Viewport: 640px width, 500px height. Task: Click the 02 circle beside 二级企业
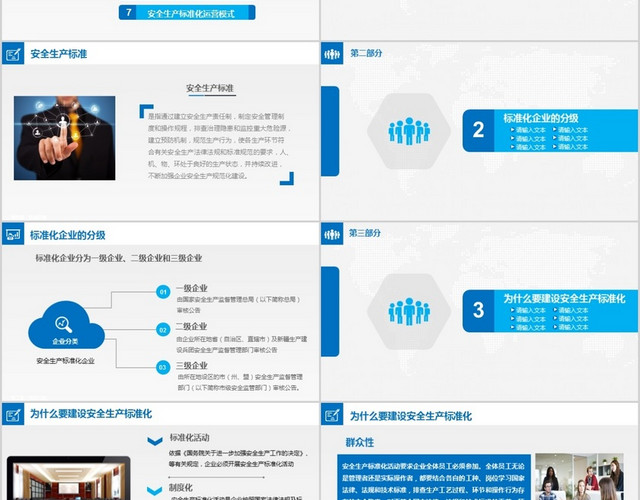[163, 330]
